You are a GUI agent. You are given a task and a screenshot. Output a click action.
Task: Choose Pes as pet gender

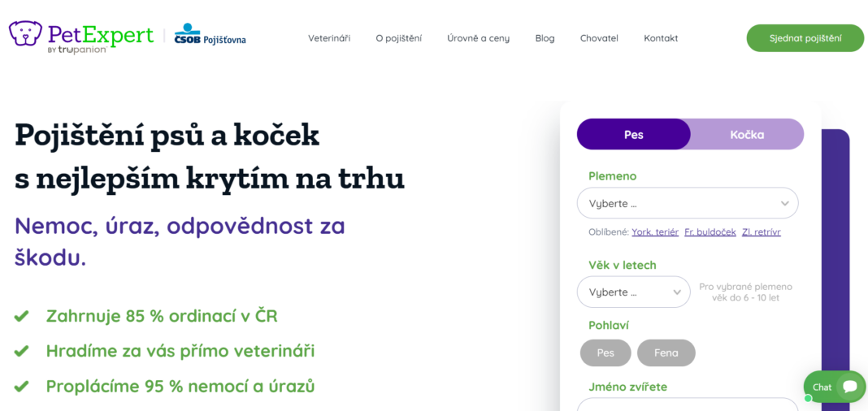(x=605, y=353)
